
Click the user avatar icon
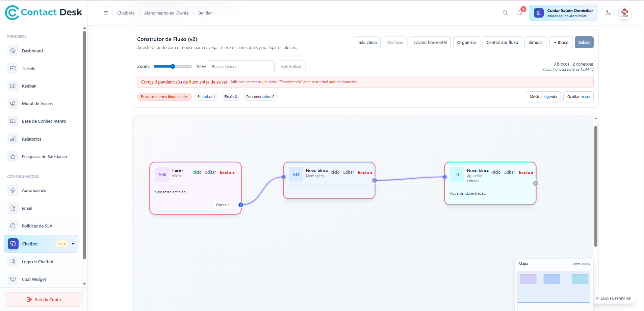click(x=624, y=13)
